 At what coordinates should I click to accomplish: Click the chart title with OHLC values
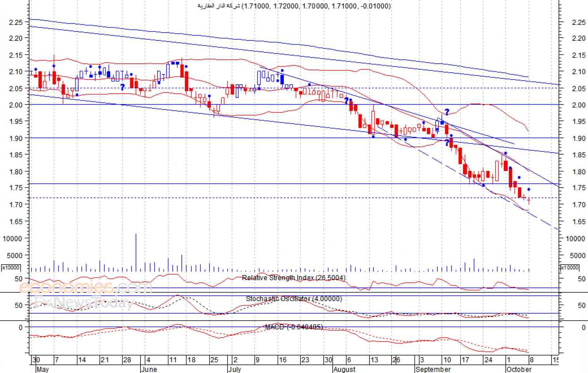pyautogui.click(x=294, y=6)
